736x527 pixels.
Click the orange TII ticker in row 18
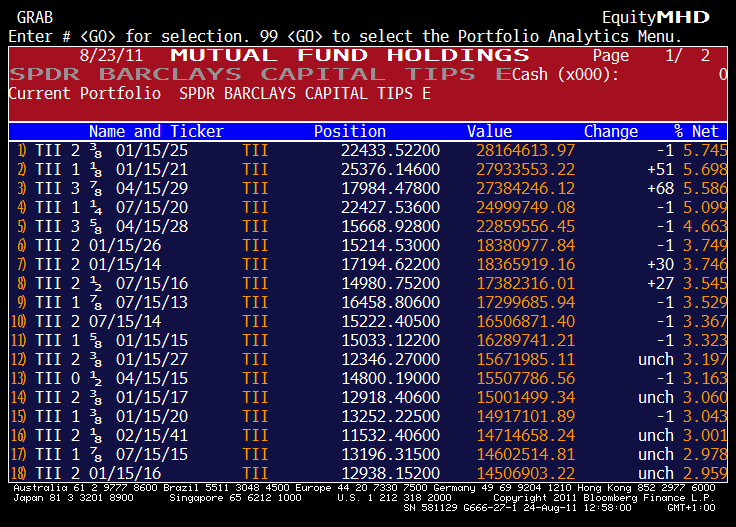point(255,474)
